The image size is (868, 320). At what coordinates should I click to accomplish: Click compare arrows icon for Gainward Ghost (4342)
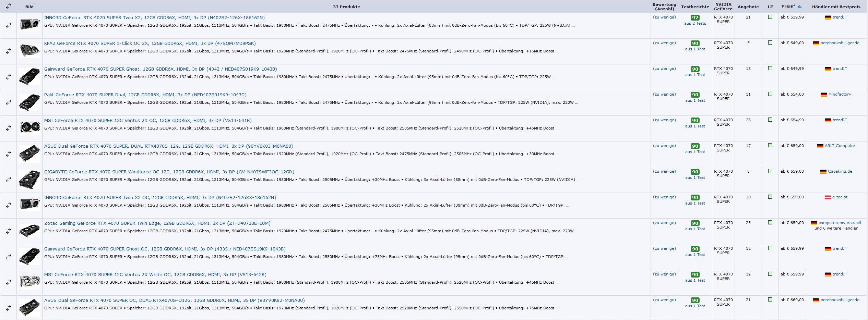click(9, 77)
